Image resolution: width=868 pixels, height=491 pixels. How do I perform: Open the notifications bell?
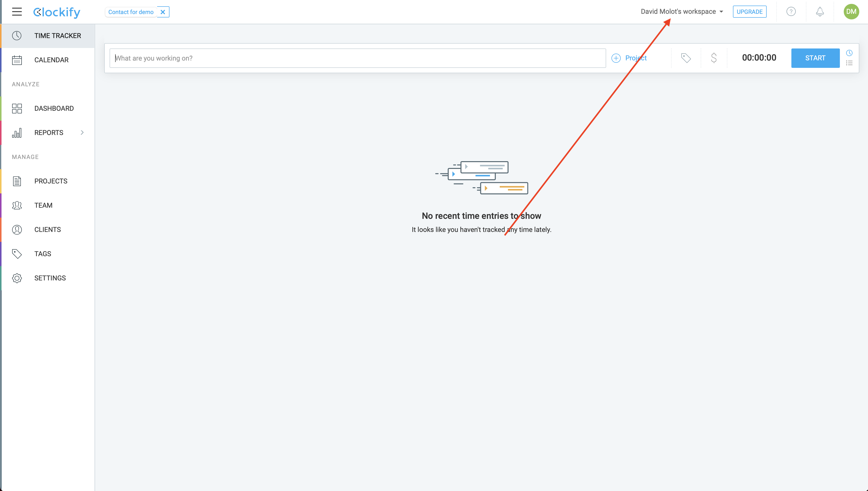tap(820, 12)
